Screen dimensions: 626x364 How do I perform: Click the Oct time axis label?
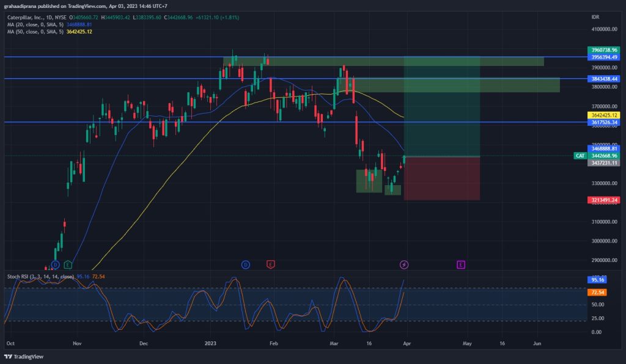tap(10, 343)
